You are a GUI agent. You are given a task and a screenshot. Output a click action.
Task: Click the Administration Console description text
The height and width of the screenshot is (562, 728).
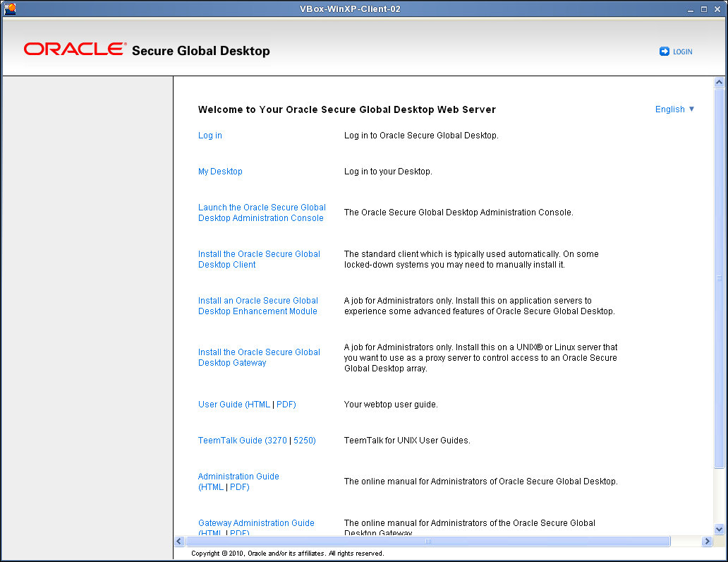click(459, 213)
